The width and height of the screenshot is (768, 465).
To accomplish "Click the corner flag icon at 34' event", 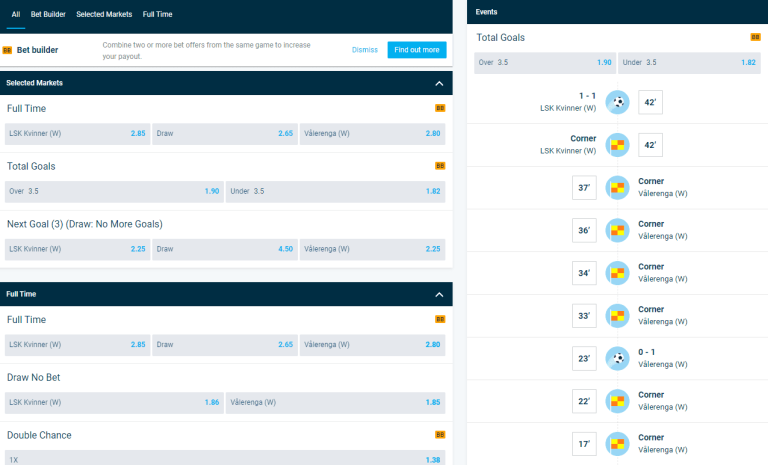I will 618,273.
